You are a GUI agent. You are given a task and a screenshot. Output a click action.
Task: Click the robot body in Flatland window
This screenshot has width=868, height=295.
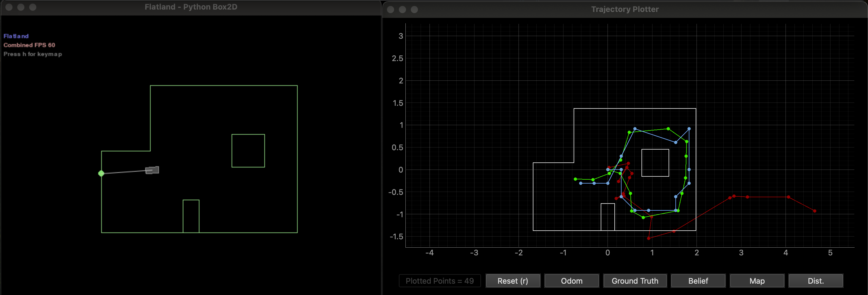[x=152, y=170]
